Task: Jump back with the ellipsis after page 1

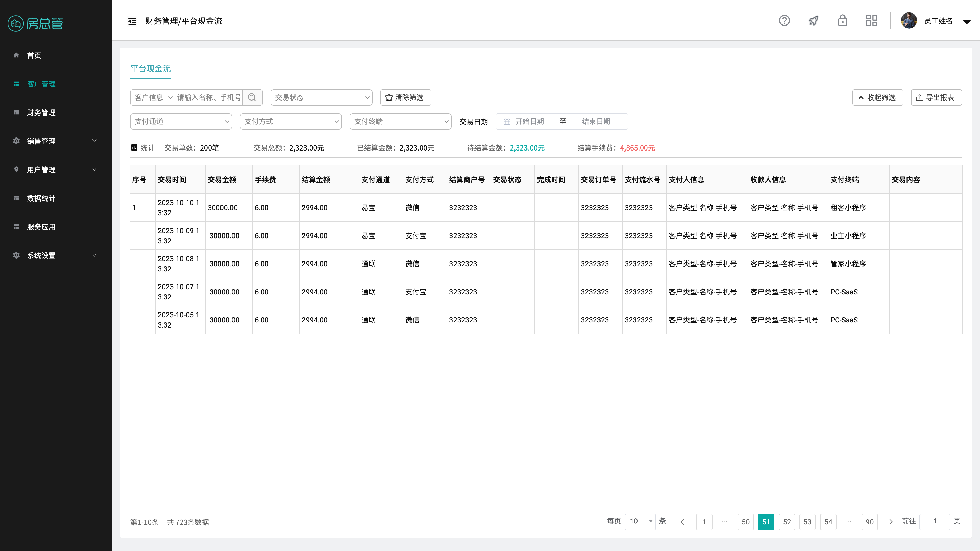Action: [x=725, y=522]
